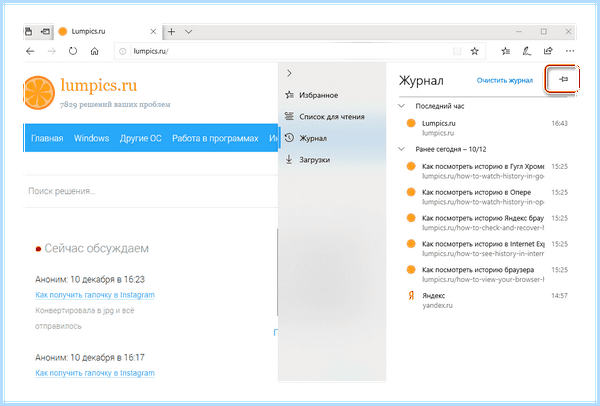
Task: Pin the Journal panel open
Action: tap(563, 80)
